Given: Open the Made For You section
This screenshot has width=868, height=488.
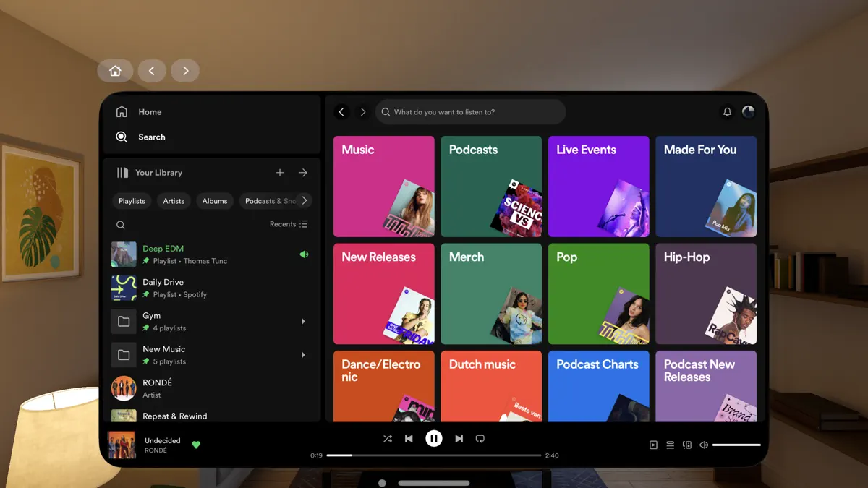Looking at the screenshot, I should pos(706,186).
